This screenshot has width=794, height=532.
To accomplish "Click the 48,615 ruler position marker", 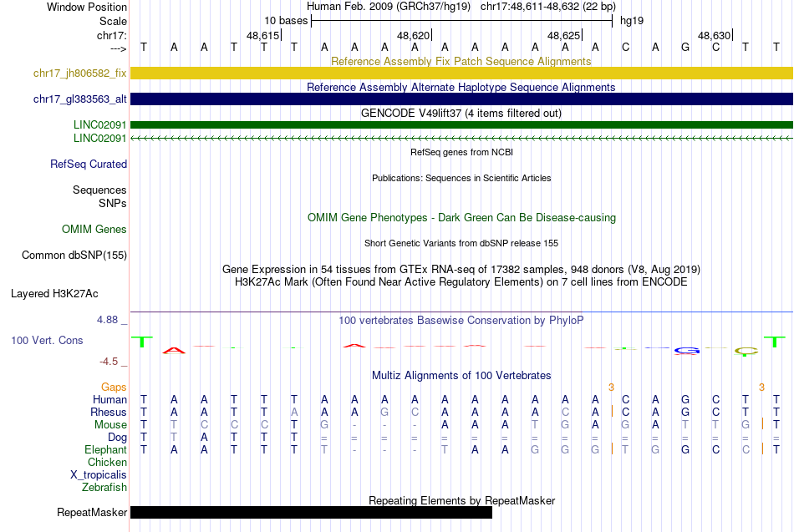I will coord(263,35).
